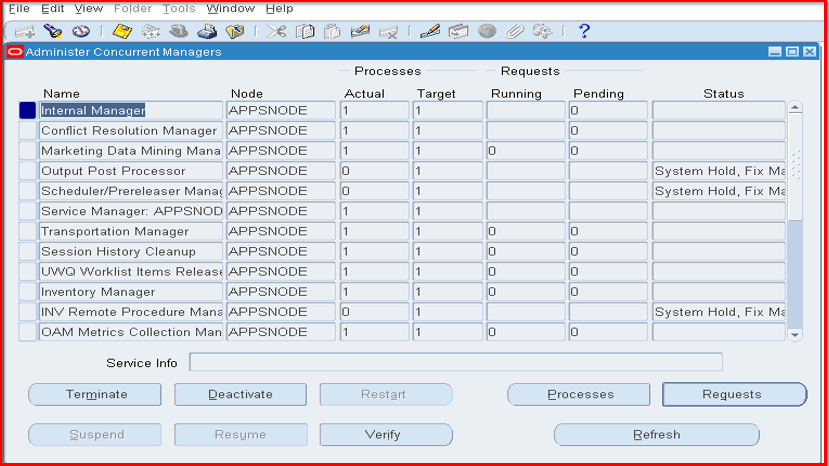Click the Restart button

click(x=386, y=395)
